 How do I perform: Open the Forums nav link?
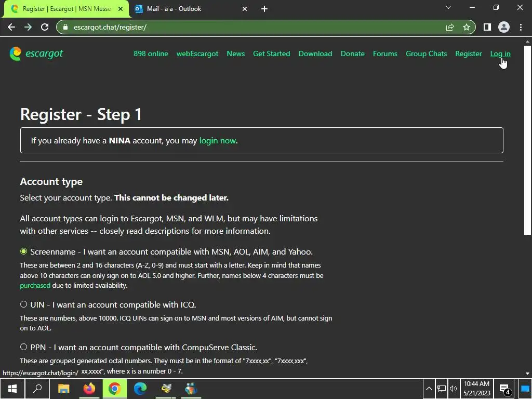(x=385, y=54)
